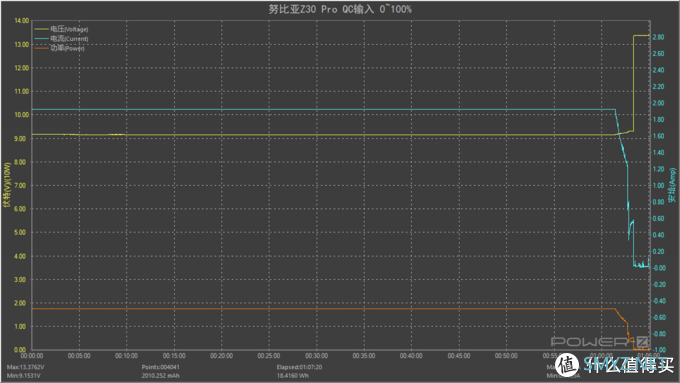Screen dimensions: 680x383
Task: Click the 1.20 current axis label
Action: [658, 169]
